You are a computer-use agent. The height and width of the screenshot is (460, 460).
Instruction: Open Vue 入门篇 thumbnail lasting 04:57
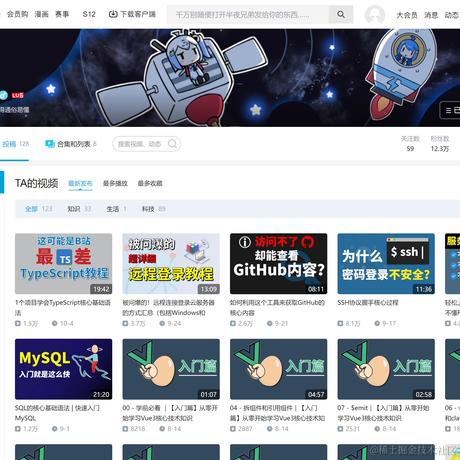[x=278, y=369]
